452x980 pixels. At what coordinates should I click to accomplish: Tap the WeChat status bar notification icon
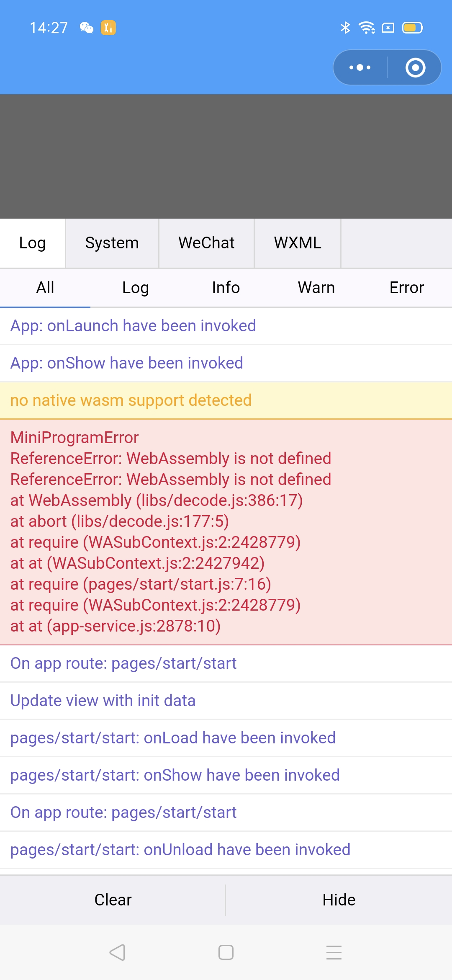tap(87, 28)
